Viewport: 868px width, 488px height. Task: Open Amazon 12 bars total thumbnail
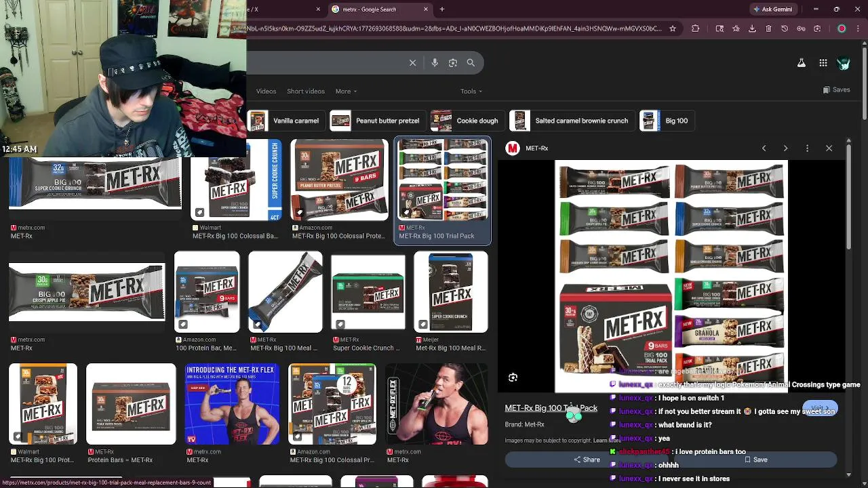point(332,404)
